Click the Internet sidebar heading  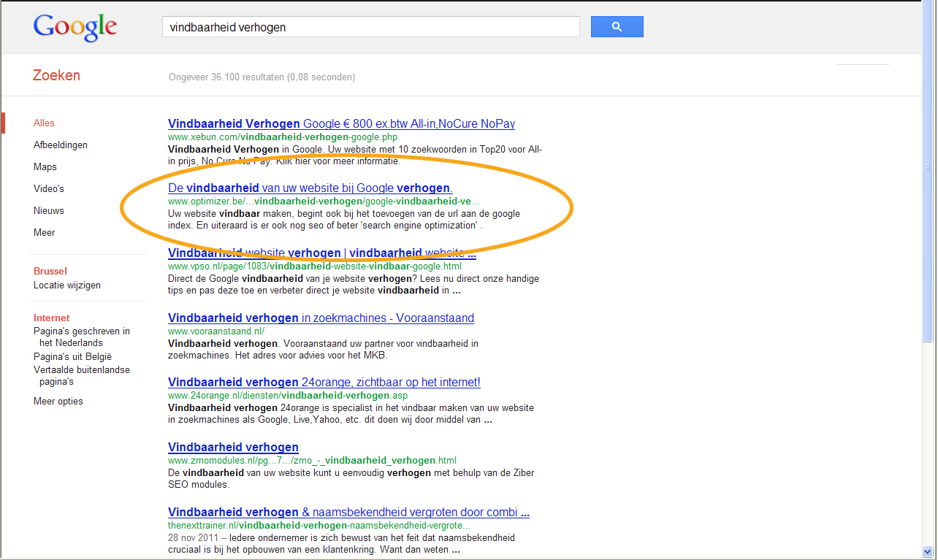click(x=52, y=318)
